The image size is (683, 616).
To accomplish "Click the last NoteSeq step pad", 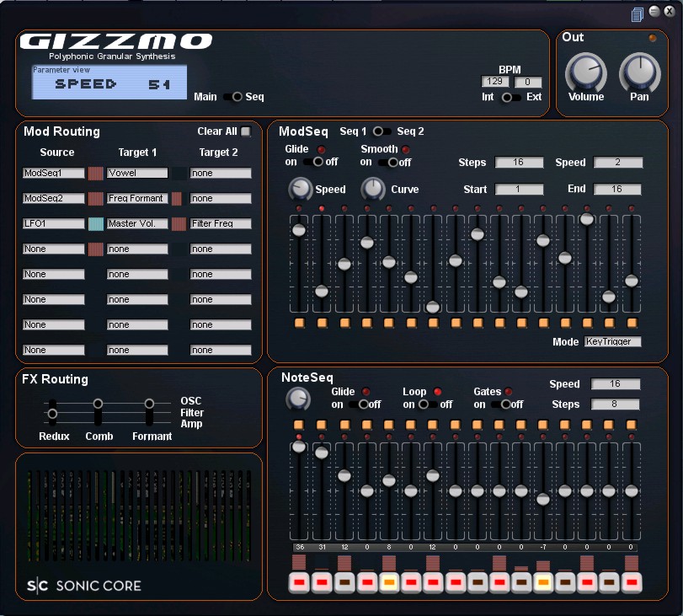I will (632, 582).
